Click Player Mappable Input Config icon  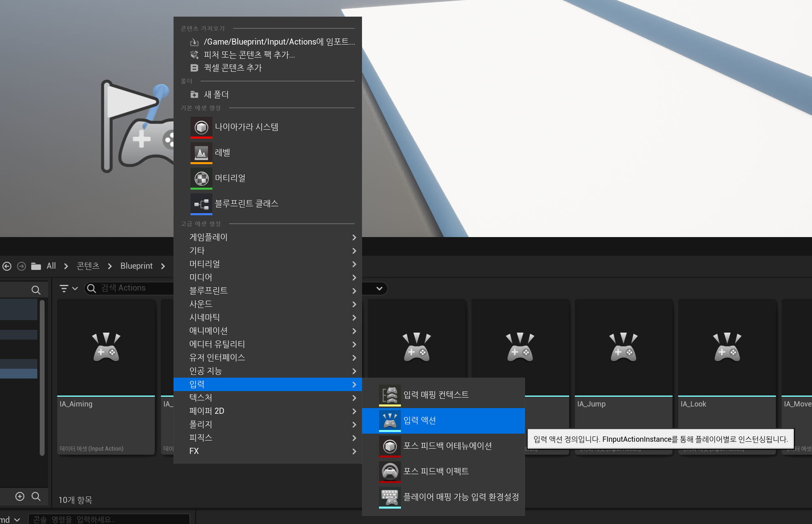point(390,497)
